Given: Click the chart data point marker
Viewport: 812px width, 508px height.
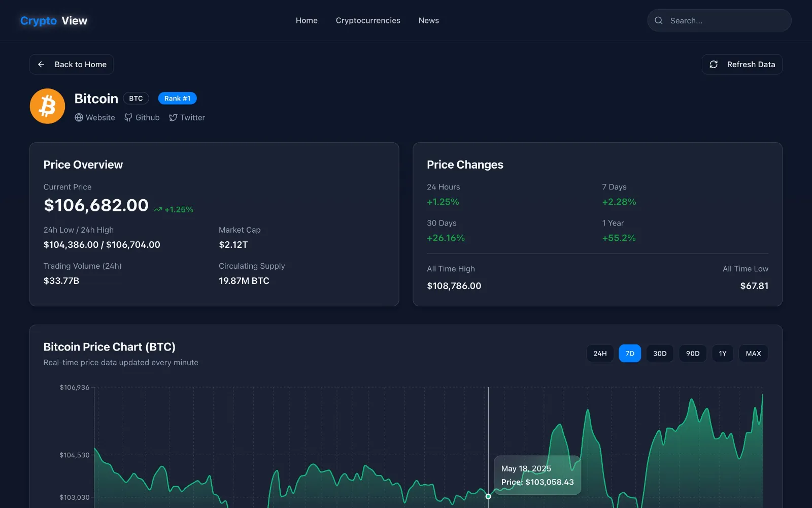Looking at the screenshot, I should (x=488, y=496).
